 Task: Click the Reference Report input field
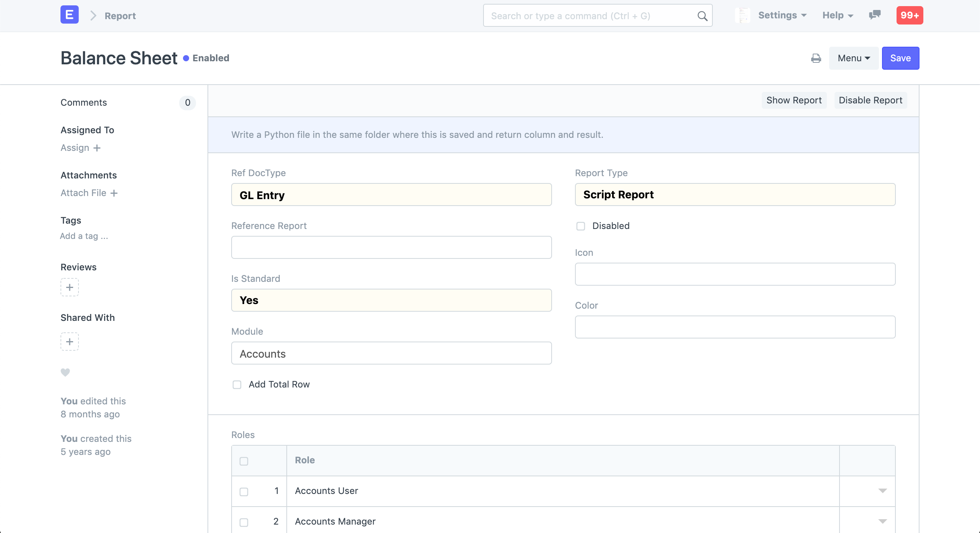click(391, 247)
